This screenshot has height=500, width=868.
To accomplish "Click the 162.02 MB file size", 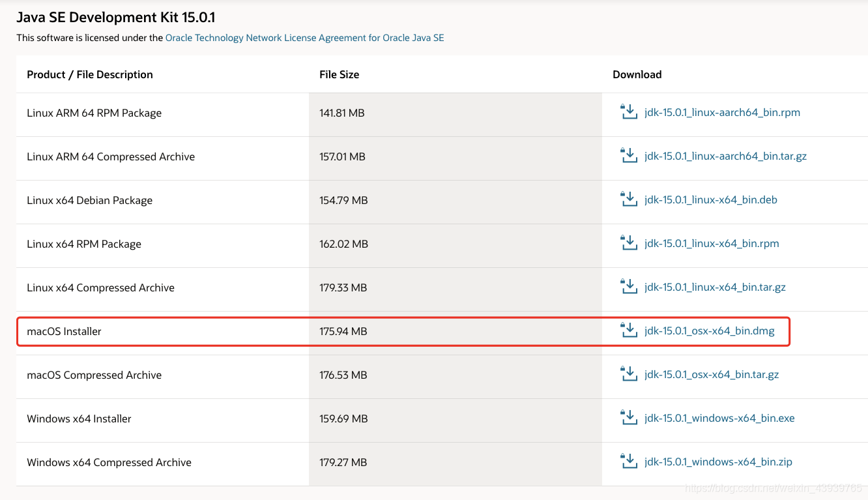I will click(x=343, y=244).
